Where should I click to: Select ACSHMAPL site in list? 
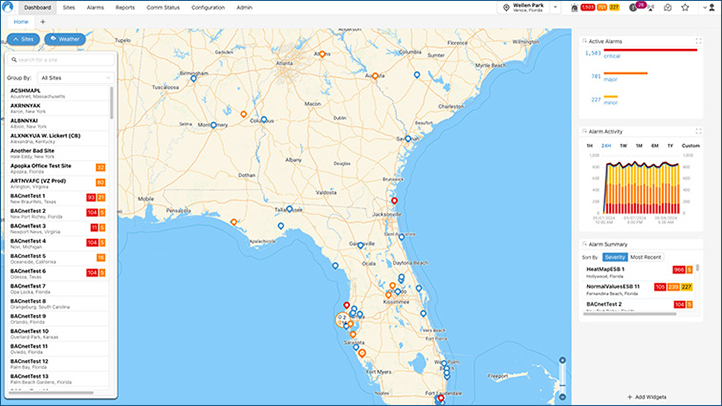pyautogui.click(x=58, y=93)
